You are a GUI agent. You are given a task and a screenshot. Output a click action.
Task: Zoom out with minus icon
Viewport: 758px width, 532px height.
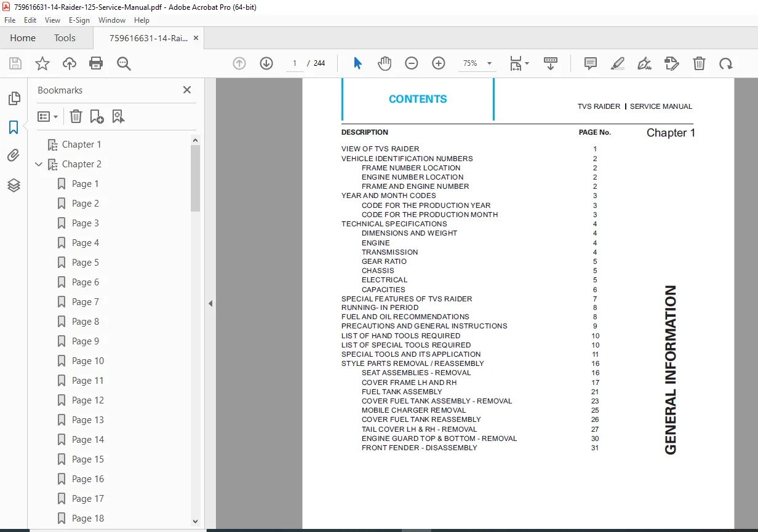[x=412, y=63]
